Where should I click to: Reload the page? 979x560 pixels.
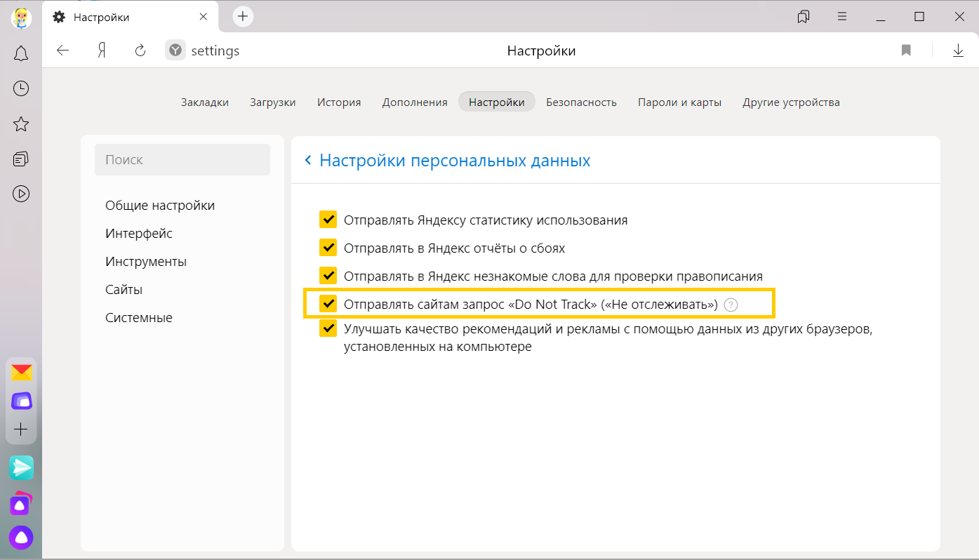[140, 51]
